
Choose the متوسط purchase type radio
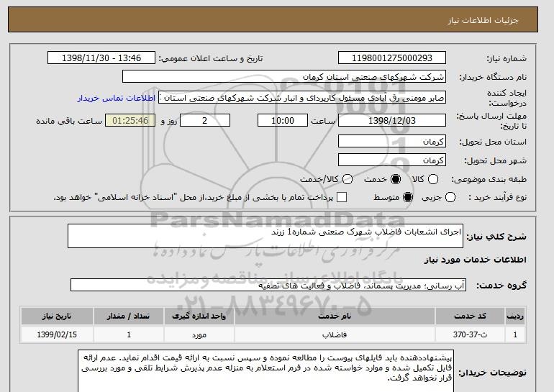[408, 197]
